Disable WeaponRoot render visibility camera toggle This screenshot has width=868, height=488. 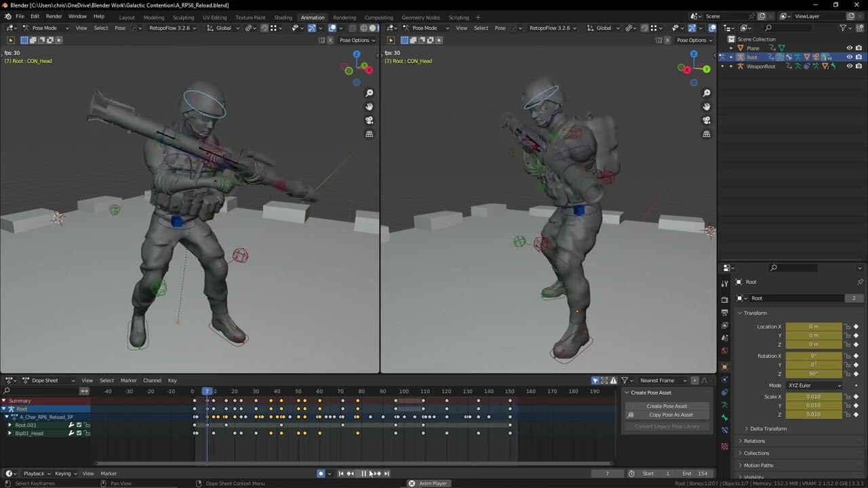(x=859, y=66)
